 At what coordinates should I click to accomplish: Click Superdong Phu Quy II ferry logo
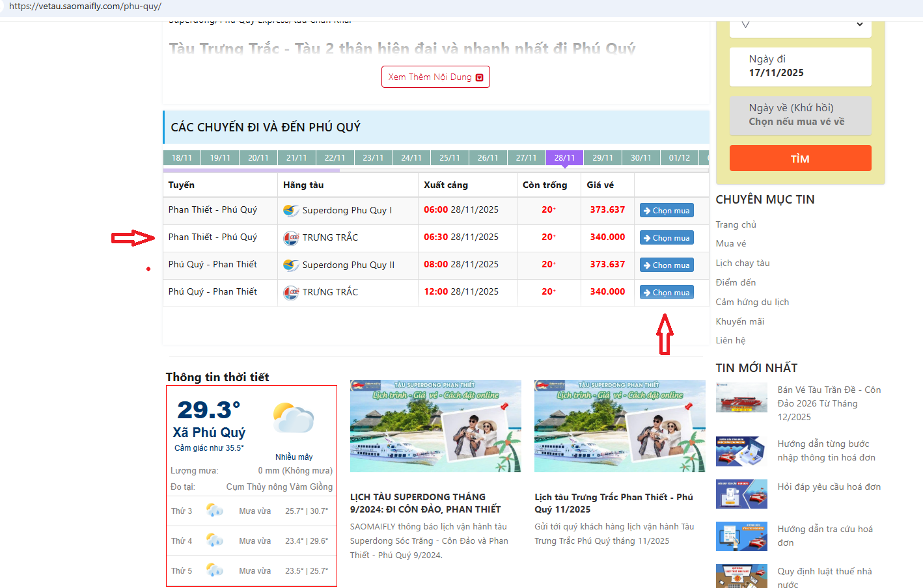(x=291, y=265)
